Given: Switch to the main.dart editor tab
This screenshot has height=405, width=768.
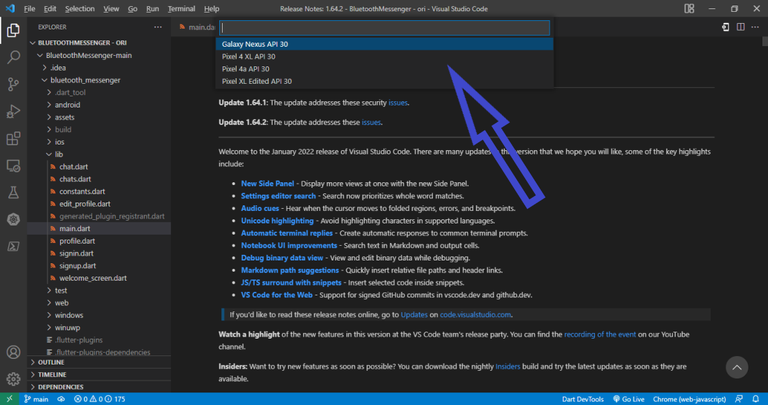Looking at the screenshot, I should (197, 27).
